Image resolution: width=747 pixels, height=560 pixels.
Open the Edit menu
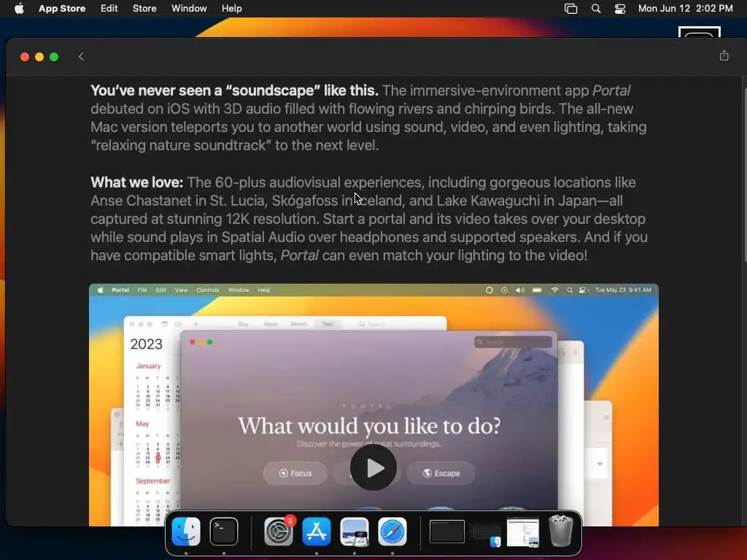tap(109, 8)
